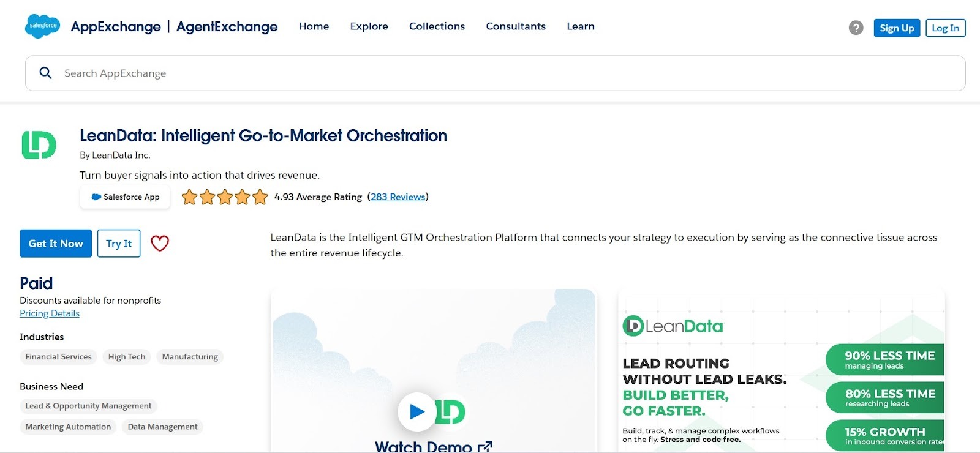Click the Sign Up button
This screenshot has width=980, height=453.
pyautogui.click(x=897, y=28)
